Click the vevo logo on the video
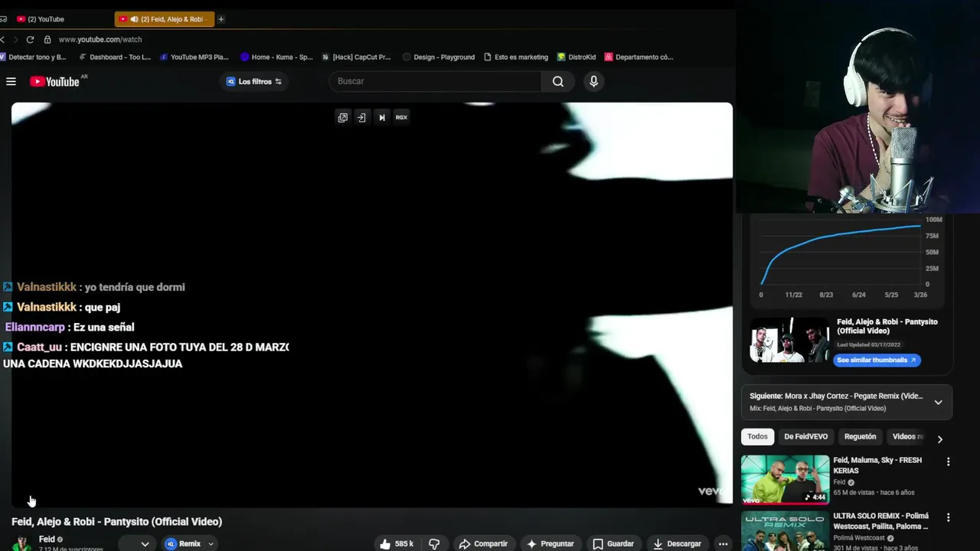This screenshot has width=980, height=551. tap(710, 491)
